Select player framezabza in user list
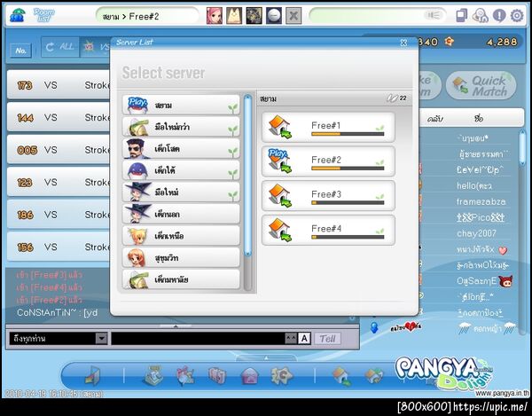This screenshot has height=416, width=532. click(481, 202)
